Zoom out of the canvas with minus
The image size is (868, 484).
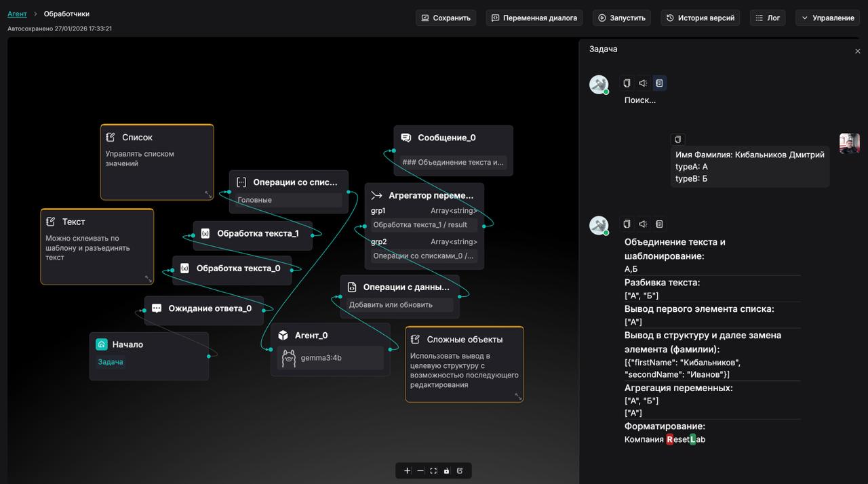420,470
